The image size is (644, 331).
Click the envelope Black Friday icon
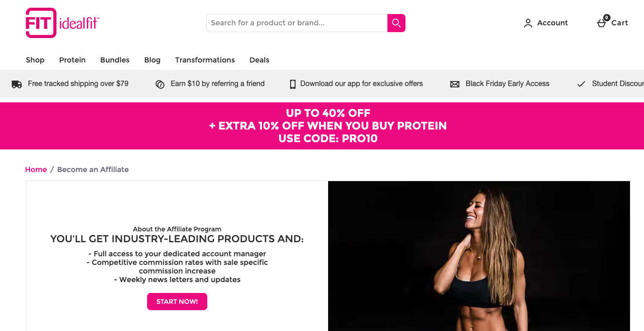(455, 84)
